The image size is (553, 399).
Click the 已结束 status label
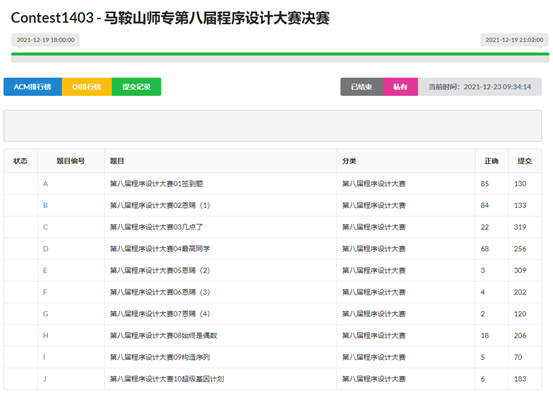361,87
